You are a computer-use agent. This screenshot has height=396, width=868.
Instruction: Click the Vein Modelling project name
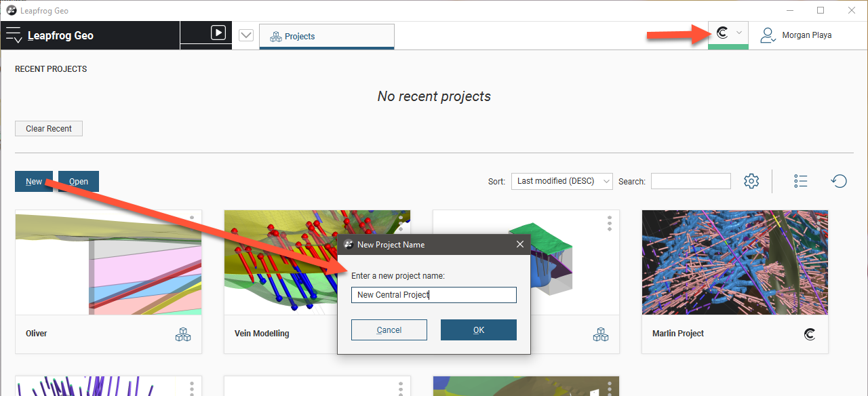[x=262, y=334]
